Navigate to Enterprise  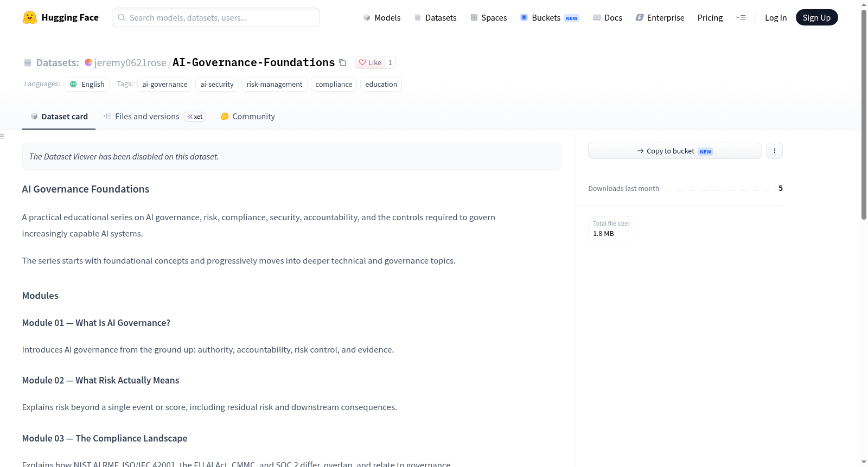coord(660,17)
